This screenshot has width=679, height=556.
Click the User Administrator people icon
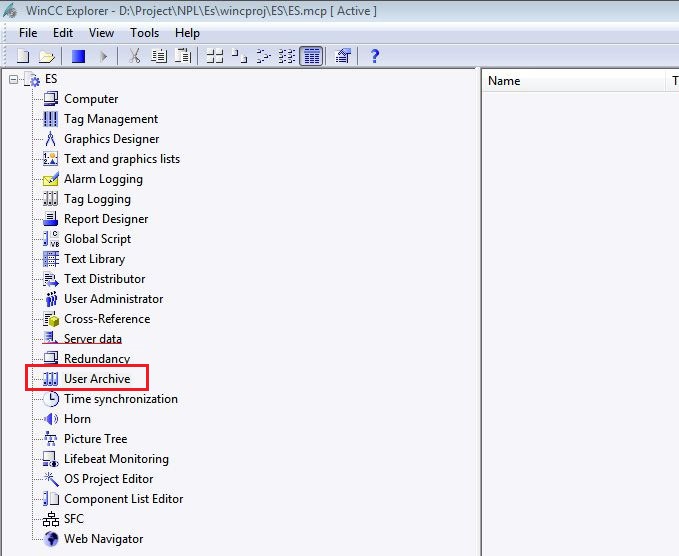51,299
